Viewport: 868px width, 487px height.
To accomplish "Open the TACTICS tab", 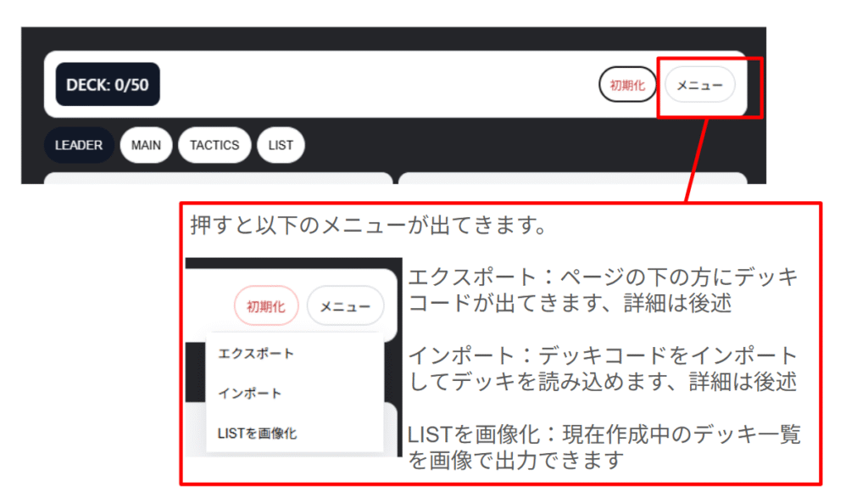I will [214, 145].
